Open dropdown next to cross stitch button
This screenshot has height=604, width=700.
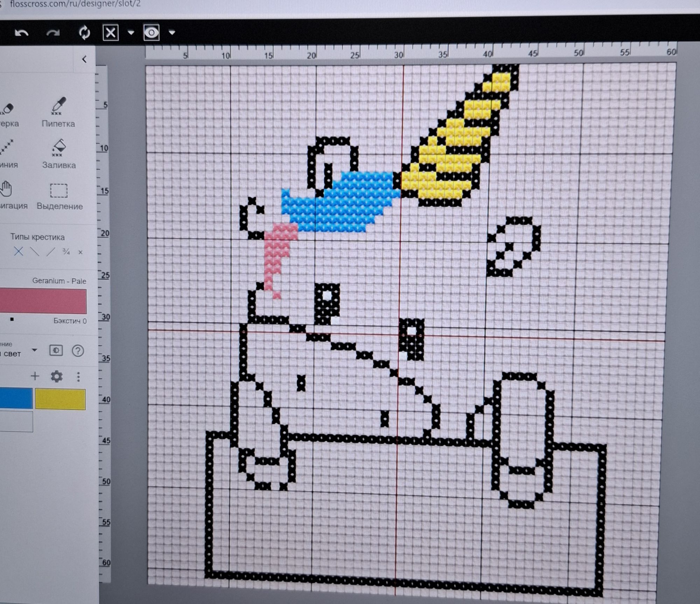click(131, 33)
